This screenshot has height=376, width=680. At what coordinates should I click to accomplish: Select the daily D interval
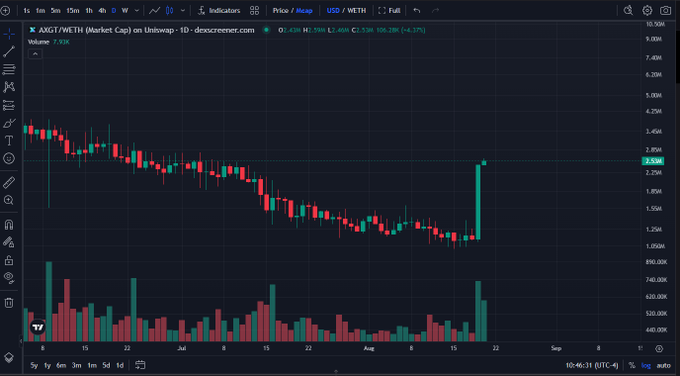pyautogui.click(x=114, y=10)
